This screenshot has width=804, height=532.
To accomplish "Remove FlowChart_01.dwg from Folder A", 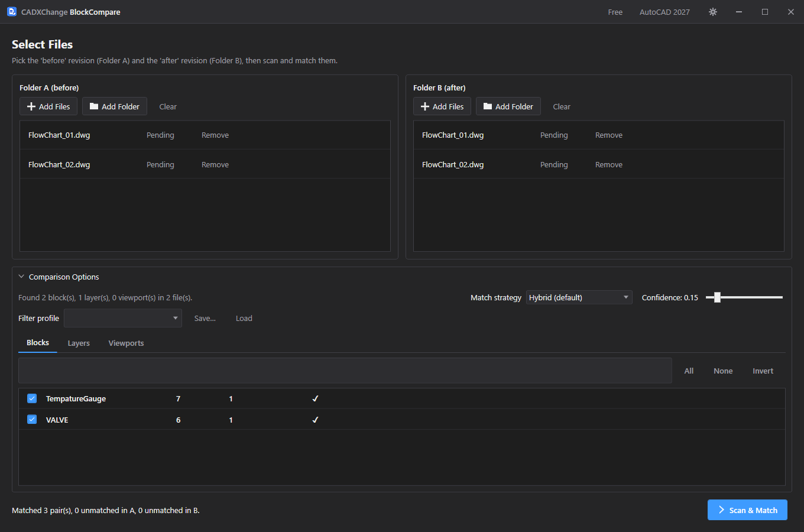I will pyautogui.click(x=215, y=135).
